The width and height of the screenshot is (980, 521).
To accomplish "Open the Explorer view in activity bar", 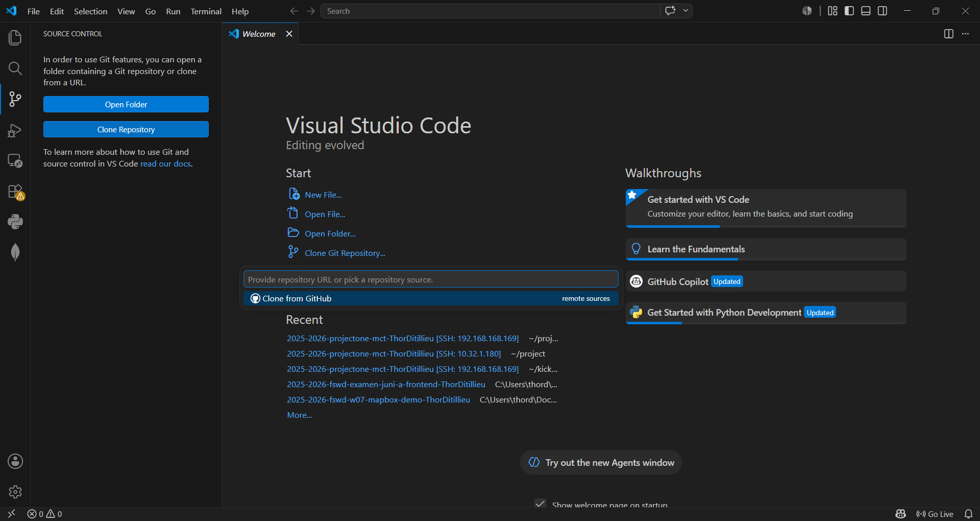I will 15,37.
